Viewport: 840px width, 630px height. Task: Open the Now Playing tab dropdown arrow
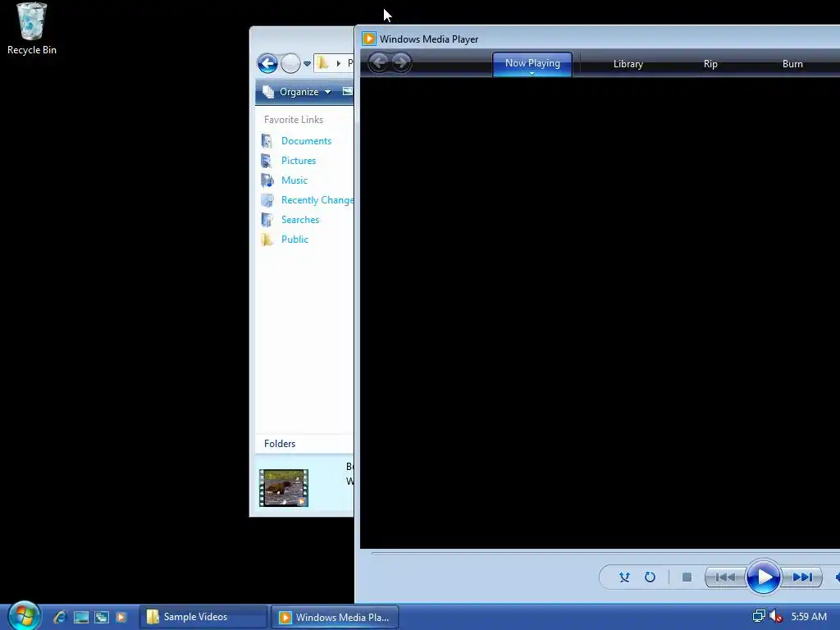click(532, 73)
